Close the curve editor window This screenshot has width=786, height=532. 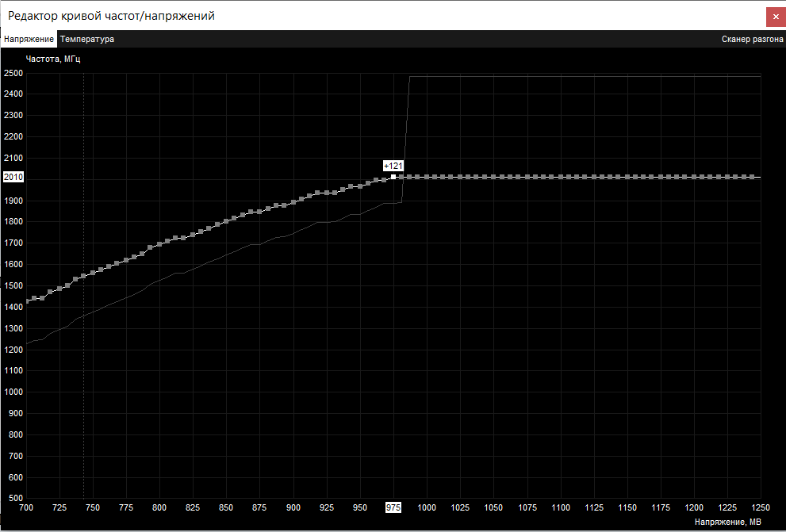click(x=776, y=17)
